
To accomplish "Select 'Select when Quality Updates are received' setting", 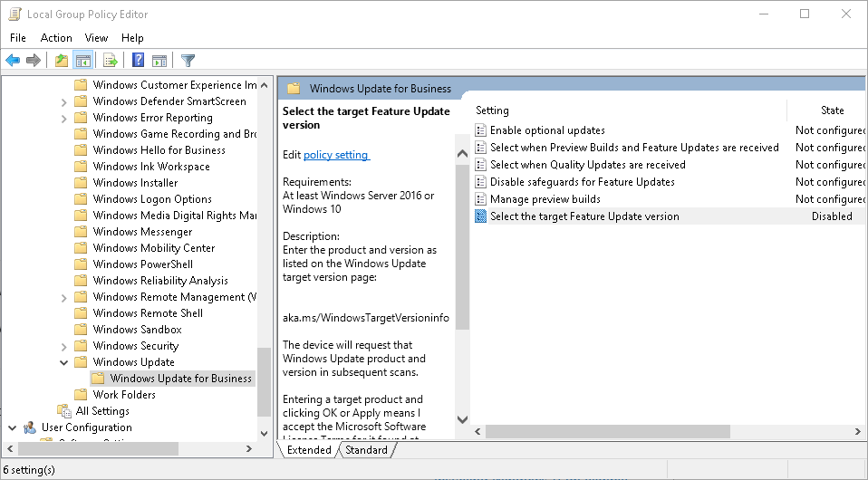I will (587, 165).
